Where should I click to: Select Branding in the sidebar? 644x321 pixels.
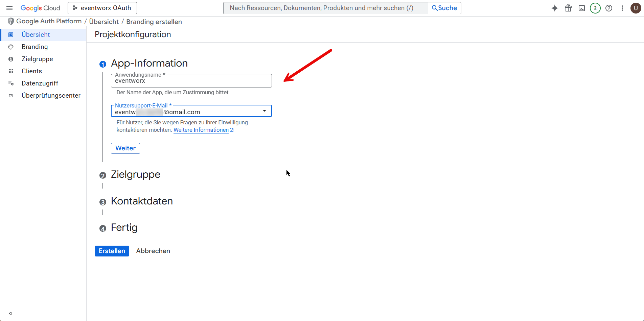pyautogui.click(x=43, y=47)
